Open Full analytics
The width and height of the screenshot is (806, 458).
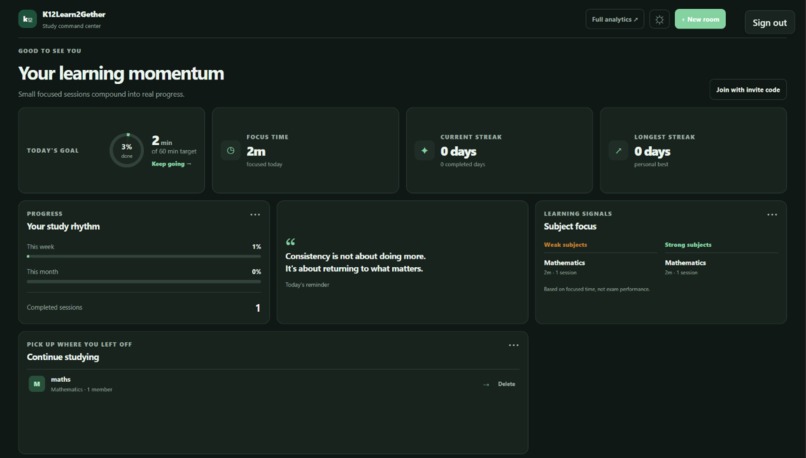[x=615, y=20]
